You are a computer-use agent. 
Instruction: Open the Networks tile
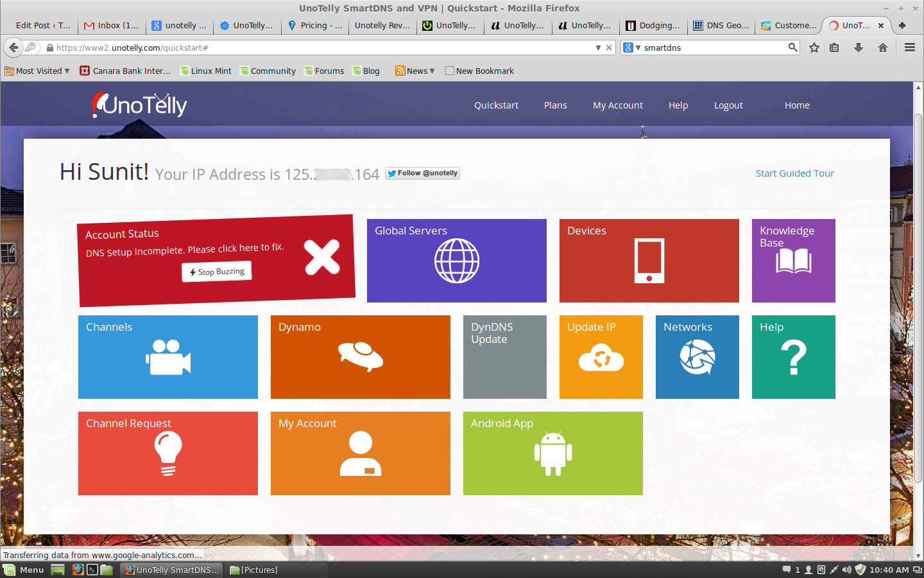pos(697,357)
